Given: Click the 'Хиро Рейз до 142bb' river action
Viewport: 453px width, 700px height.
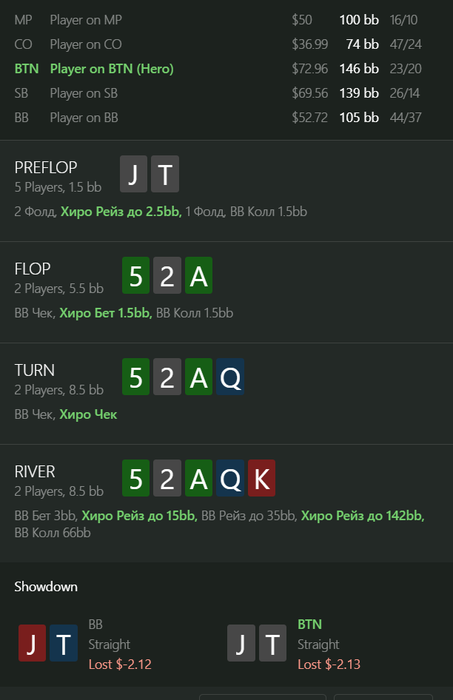Looking at the screenshot, I should (x=363, y=516).
